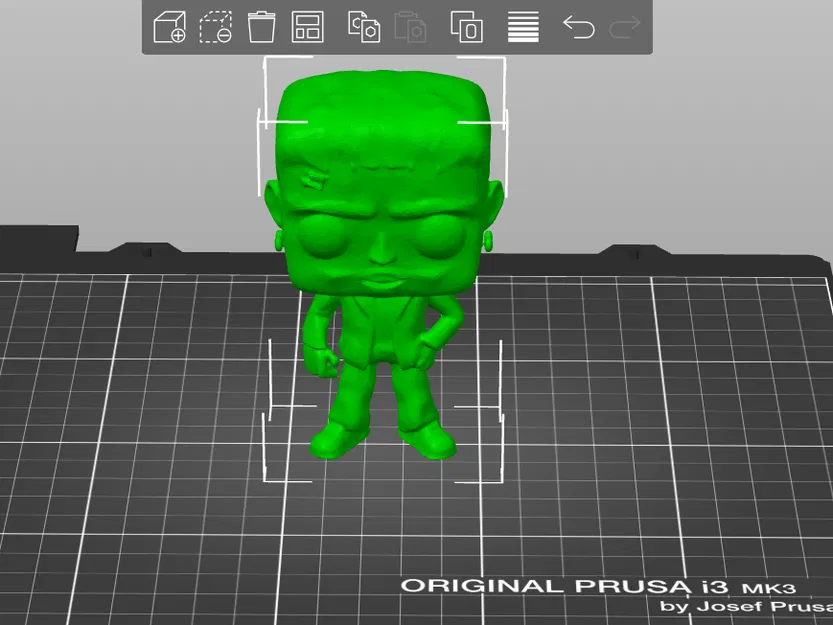Delete all objects using the trash icon
Image resolution: width=833 pixels, height=625 pixels.
[x=262, y=28]
